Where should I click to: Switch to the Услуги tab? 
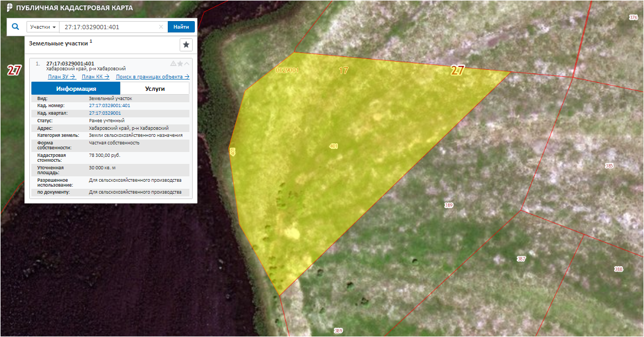click(155, 89)
